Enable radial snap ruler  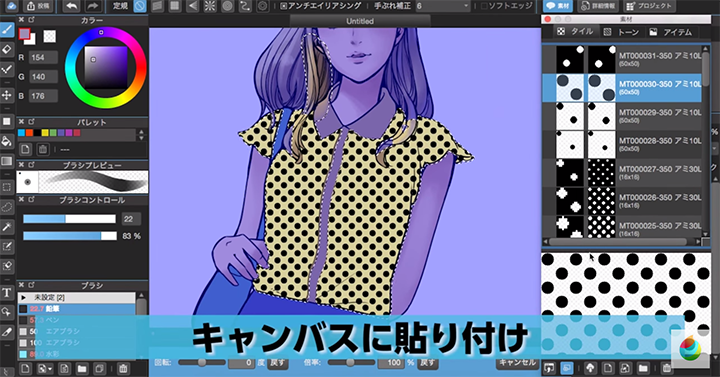pos(210,6)
